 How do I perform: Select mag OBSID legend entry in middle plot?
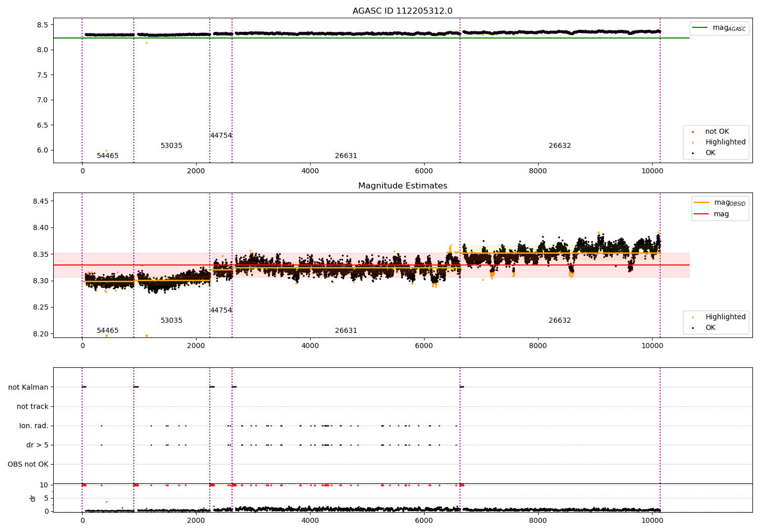pyautogui.click(x=719, y=203)
